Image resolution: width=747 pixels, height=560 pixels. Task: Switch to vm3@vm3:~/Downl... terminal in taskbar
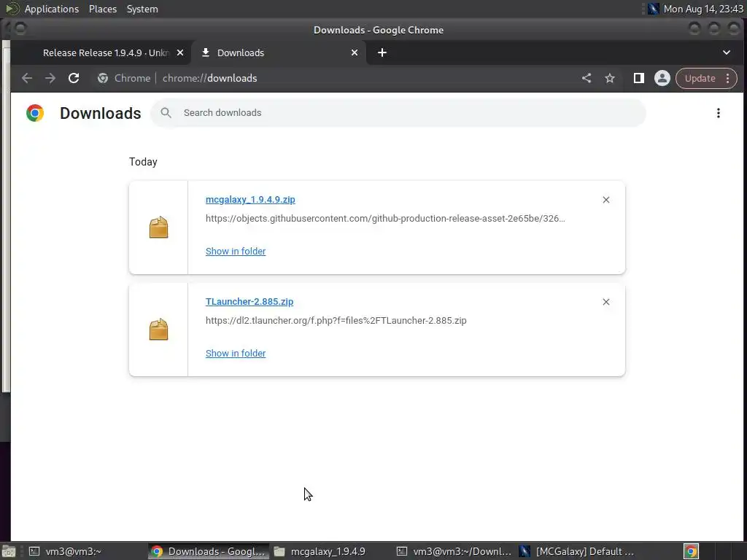coord(454,551)
